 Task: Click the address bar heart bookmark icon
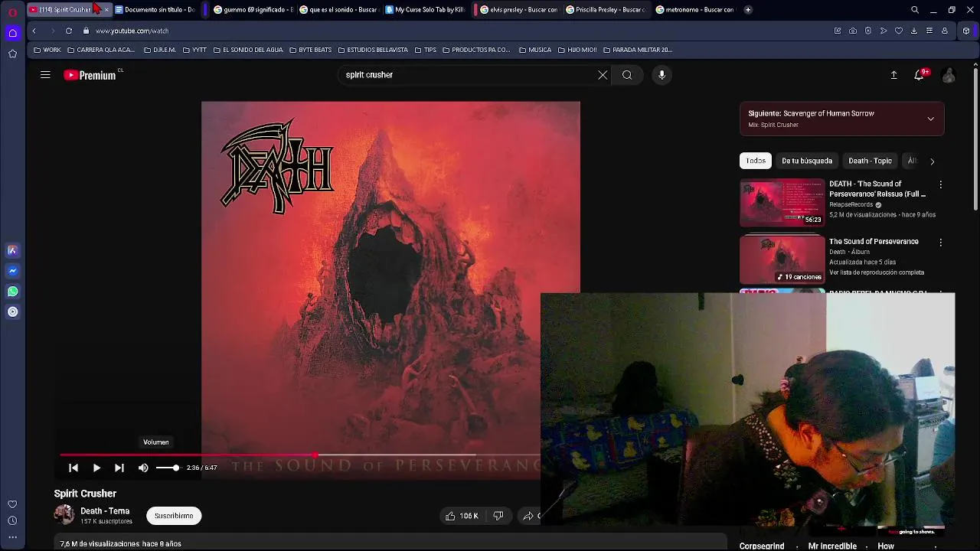click(x=899, y=31)
